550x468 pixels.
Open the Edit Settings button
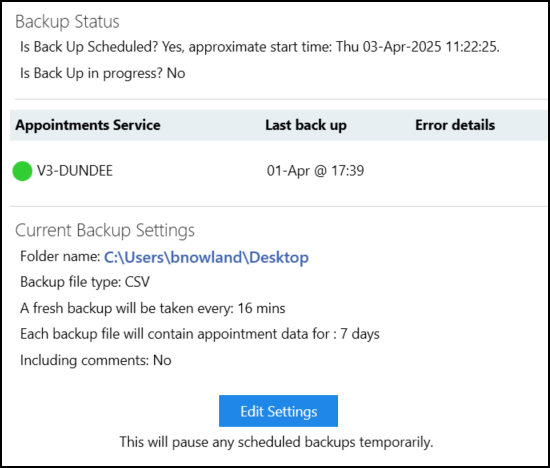tap(278, 411)
